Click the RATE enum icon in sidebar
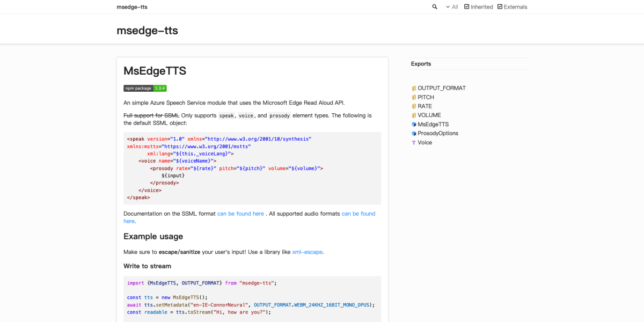The width and height of the screenshot is (644, 322). coord(414,107)
